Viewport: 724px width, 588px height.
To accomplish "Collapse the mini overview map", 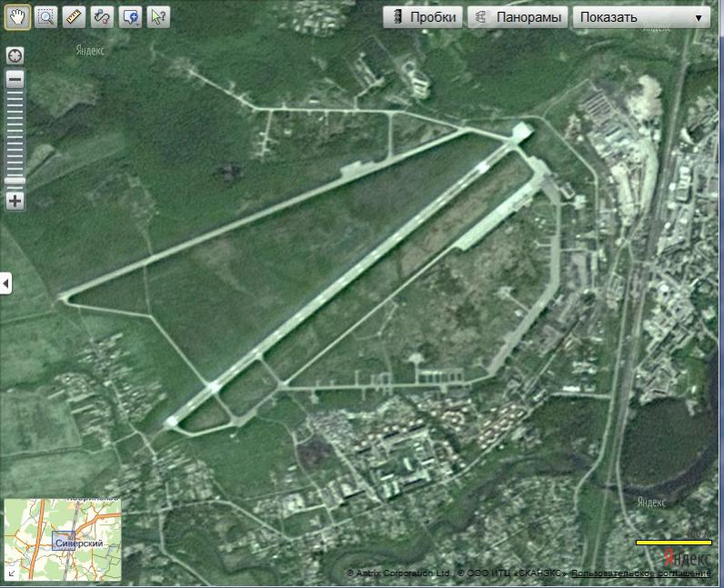I will 12,574.
